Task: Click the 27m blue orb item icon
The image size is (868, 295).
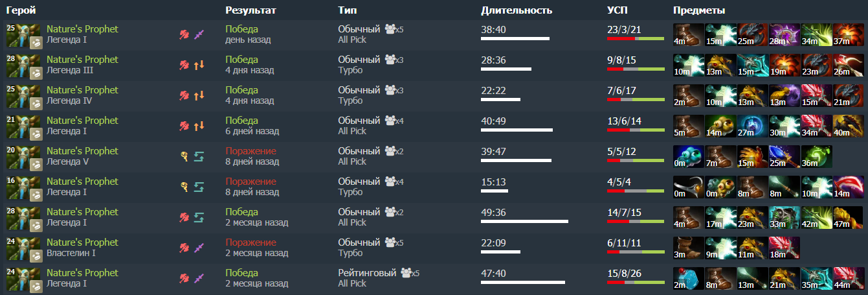Action: pos(752,126)
